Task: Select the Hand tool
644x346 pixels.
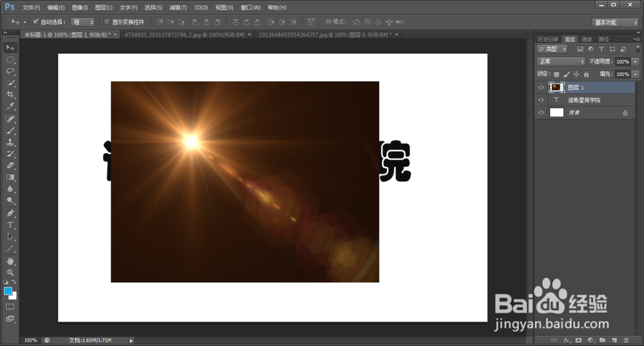Action: click(x=10, y=261)
